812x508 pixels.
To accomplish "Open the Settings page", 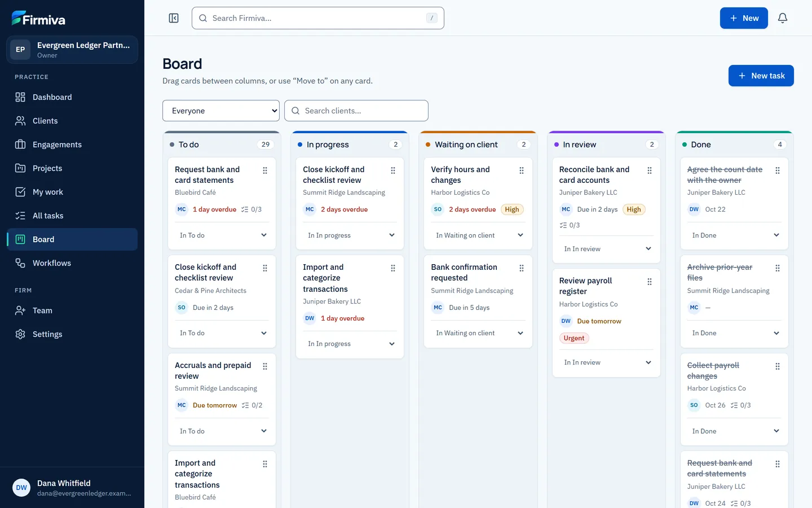I will [72, 334].
